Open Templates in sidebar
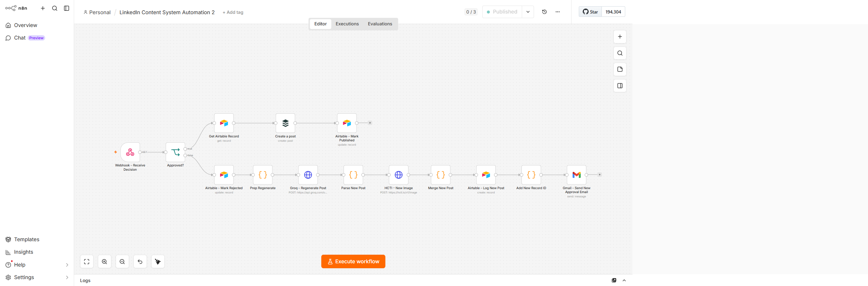The width and height of the screenshot is (868, 286). pyautogui.click(x=37, y=240)
